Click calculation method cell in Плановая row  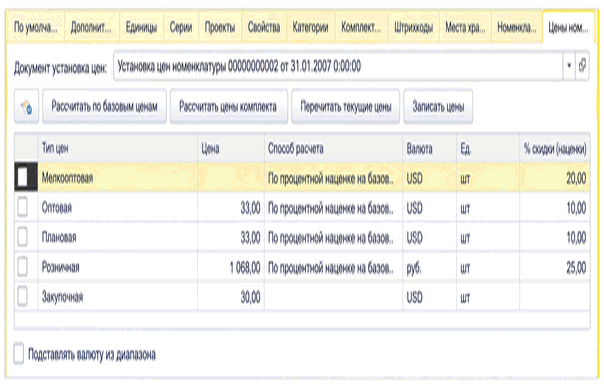333,237
